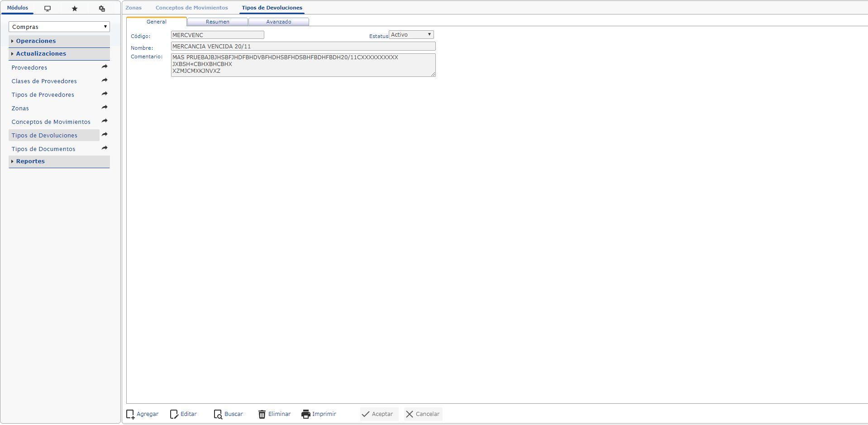Open the Estatus dropdown showing Activo
This screenshot has height=425, width=868.
tap(411, 35)
